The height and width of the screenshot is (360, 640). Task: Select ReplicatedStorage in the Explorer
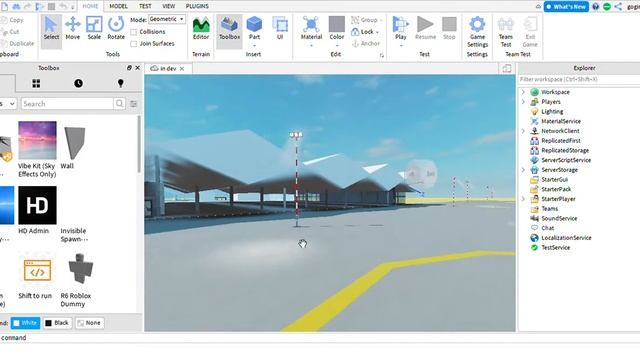(x=564, y=150)
